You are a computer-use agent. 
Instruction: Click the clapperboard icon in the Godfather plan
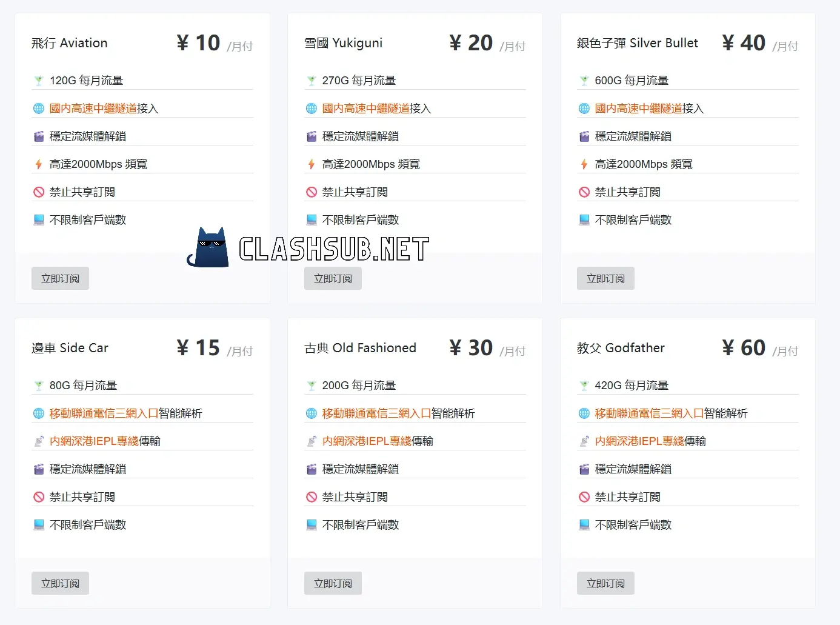pyautogui.click(x=584, y=469)
